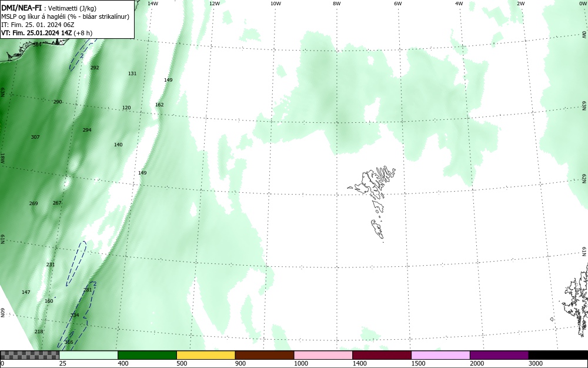Viewport: 588px width, 368px height.
Task: Click the map value 218
Action: pyautogui.click(x=39, y=332)
